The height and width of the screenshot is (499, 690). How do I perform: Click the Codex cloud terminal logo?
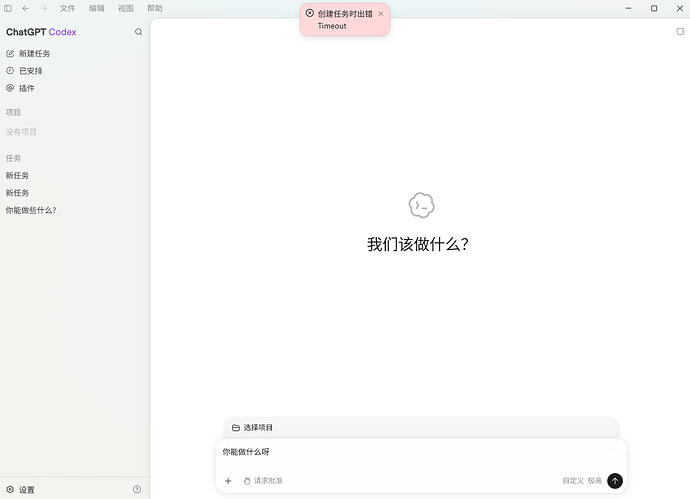pos(422,205)
